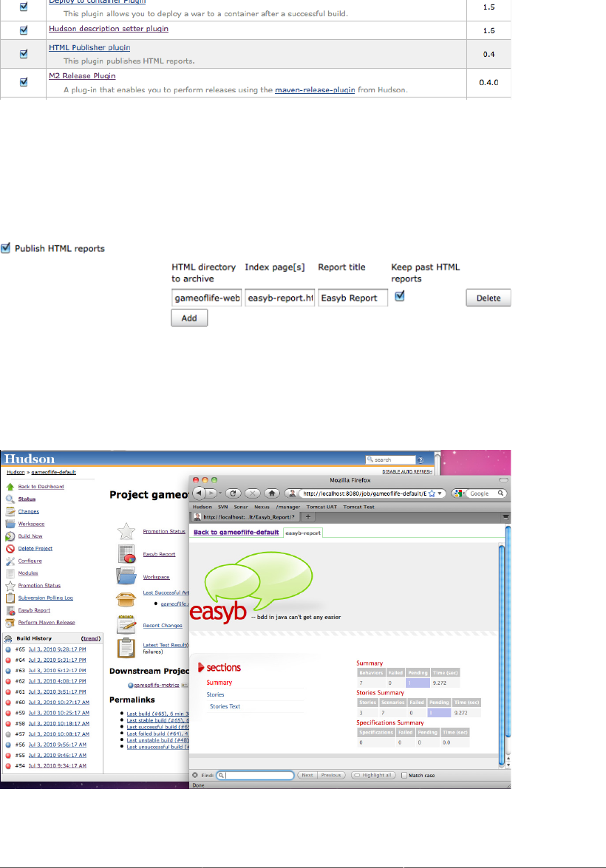Toggle the Match case checkbox in Find bar
This screenshot has width=606, height=868.
point(404,775)
